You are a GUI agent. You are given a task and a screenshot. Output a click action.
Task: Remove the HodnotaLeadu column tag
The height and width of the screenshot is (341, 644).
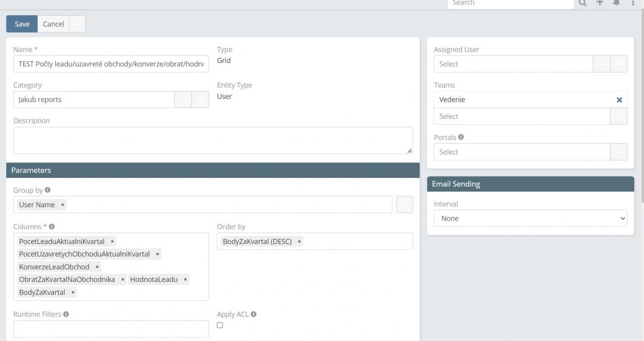pyautogui.click(x=185, y=279)
